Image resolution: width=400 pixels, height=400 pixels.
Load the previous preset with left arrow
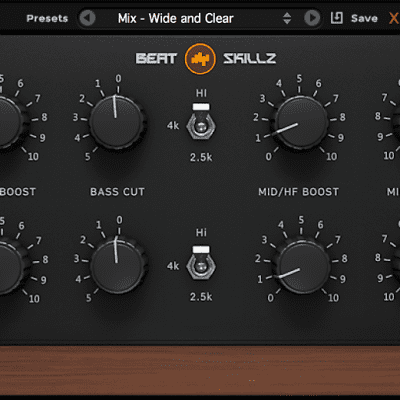[x=88, y=18]
